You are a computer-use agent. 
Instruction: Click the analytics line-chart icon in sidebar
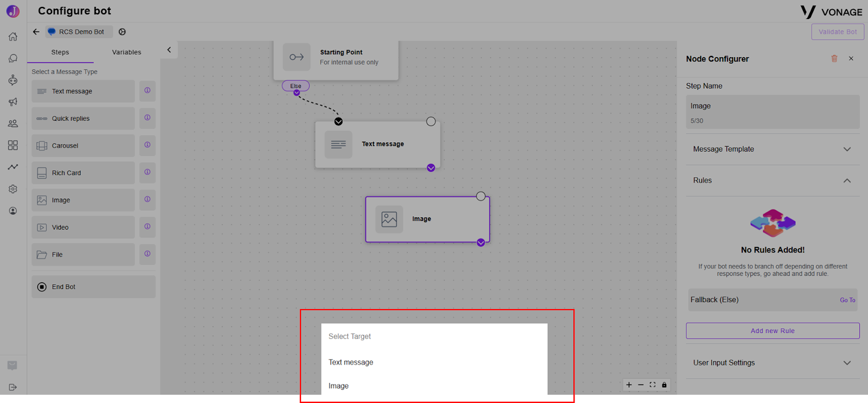13,167
